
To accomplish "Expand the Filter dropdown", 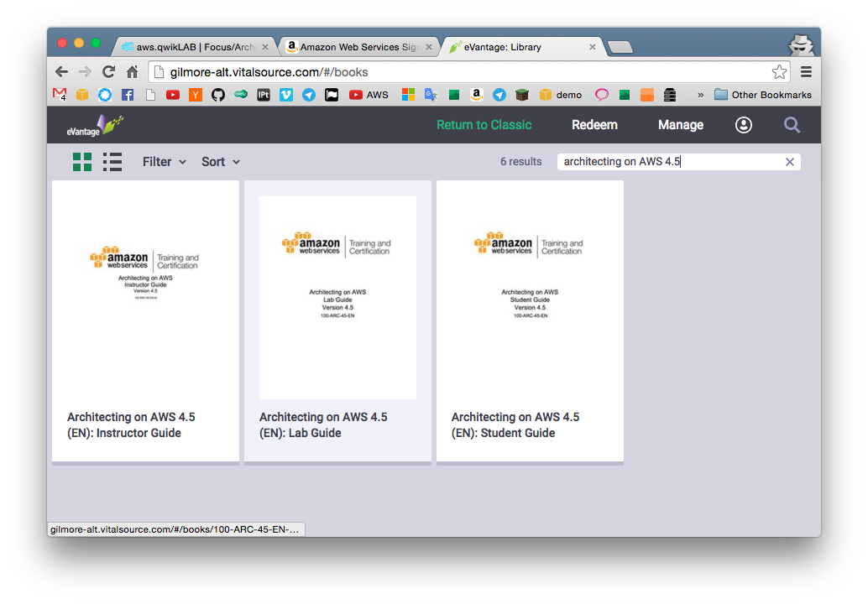I will 165,162.
